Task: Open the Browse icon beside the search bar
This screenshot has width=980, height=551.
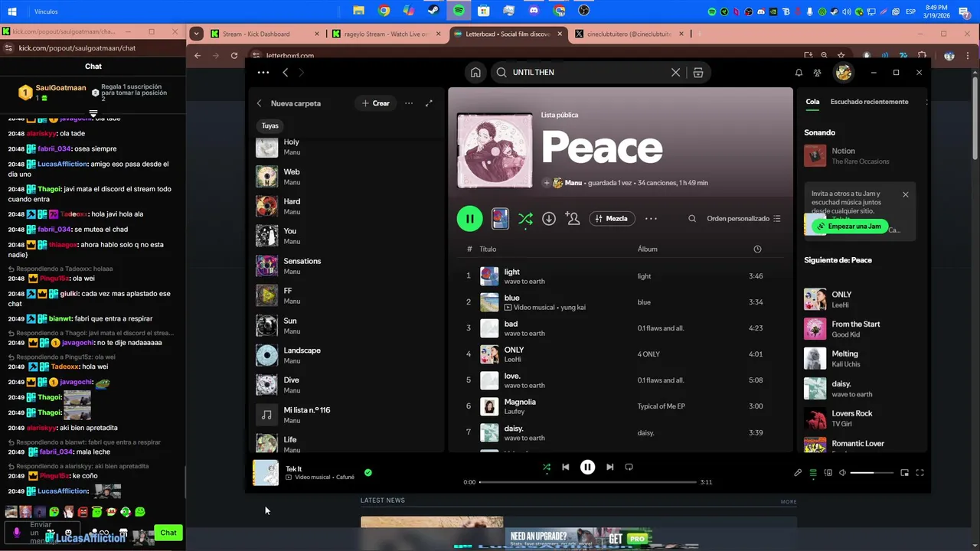Action: pyautogui.click(x=698, y=73)
